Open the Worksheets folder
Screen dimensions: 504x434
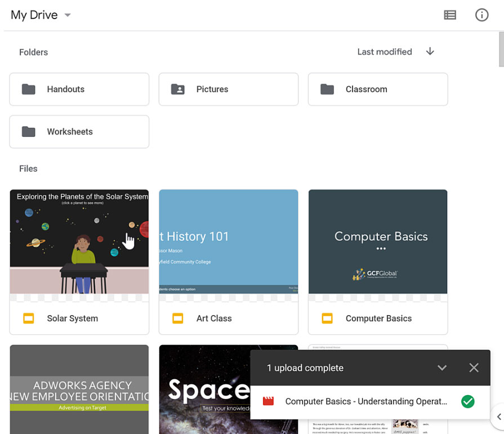tap(79, 132)
